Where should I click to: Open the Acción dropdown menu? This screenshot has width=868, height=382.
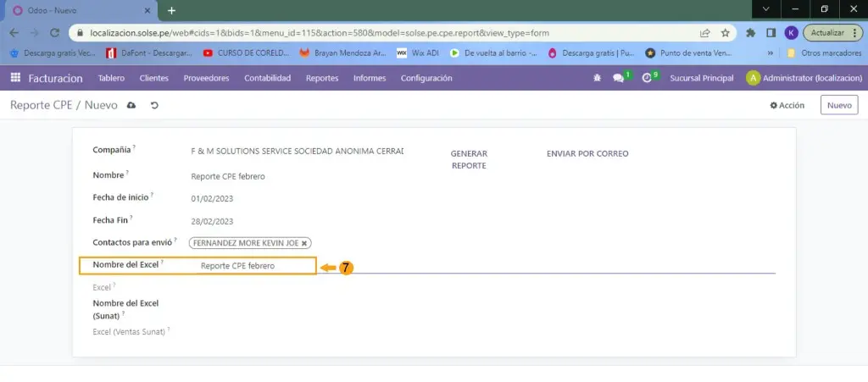coord(787,106)
